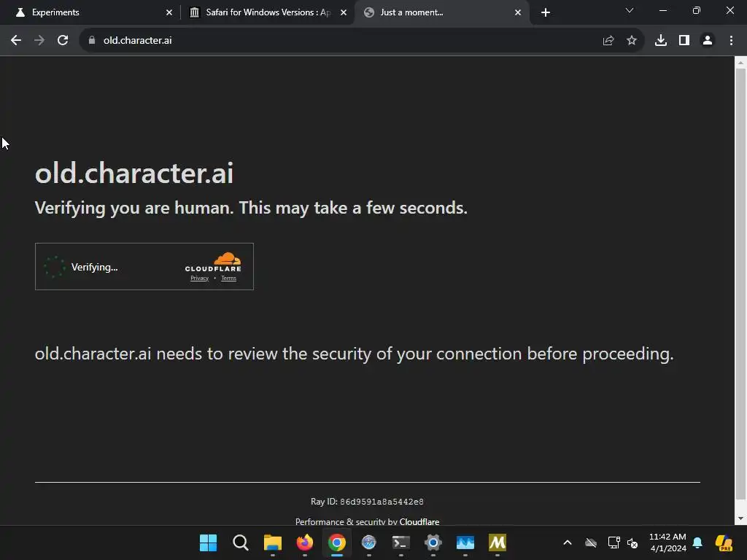The image size is (747, 560).
Task: Click the muted volume tray icon
Action: (x=632, y=542)
